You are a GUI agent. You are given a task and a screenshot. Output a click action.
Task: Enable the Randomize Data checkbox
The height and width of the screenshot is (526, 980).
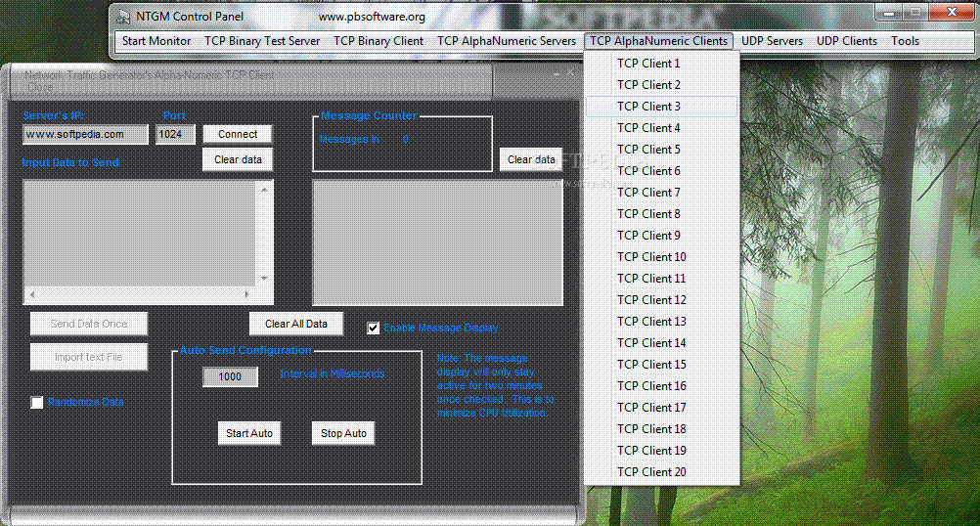[37, 402]
